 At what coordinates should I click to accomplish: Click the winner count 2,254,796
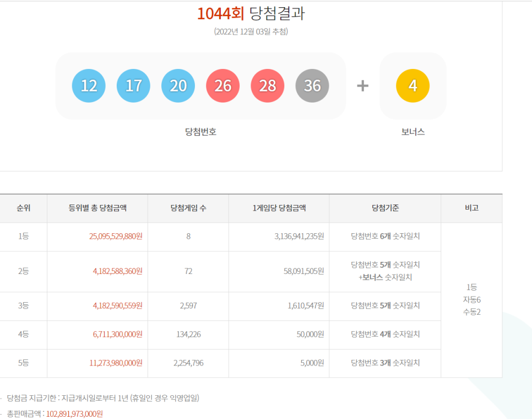188,363
